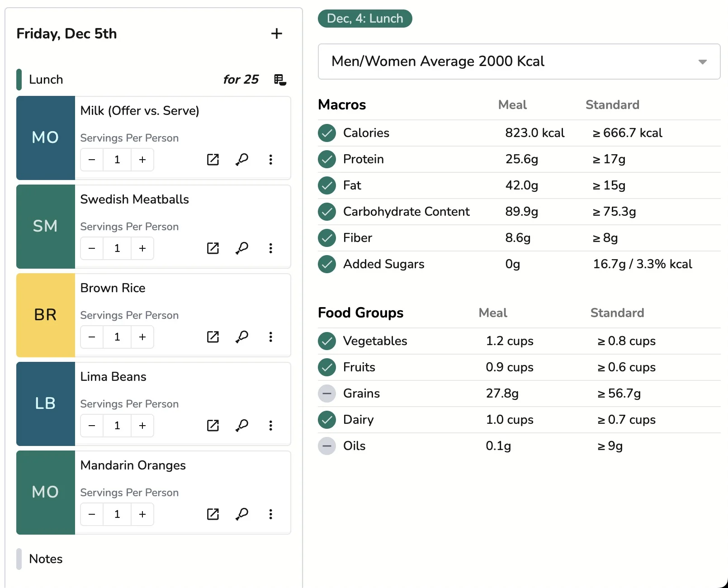Viewport: 728px width, 588px height.
Task: Select the 'Dec, 4: Lunch' tab badge
Action: click(364, 19)
